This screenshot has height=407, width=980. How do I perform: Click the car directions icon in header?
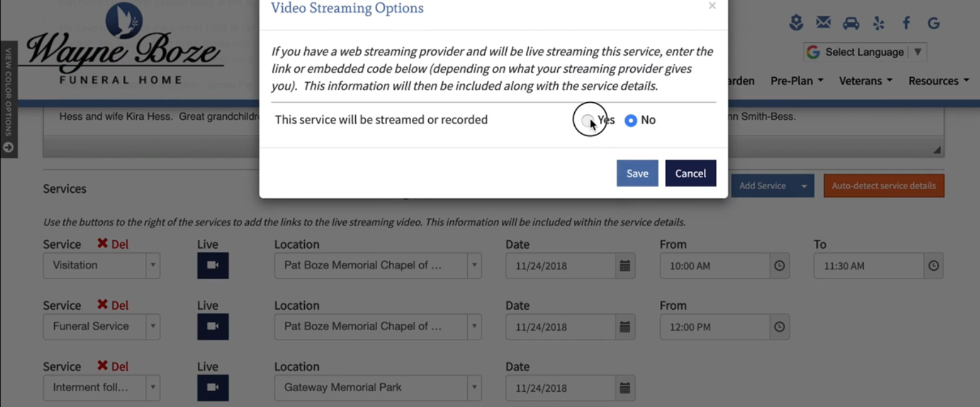[850, 24]
